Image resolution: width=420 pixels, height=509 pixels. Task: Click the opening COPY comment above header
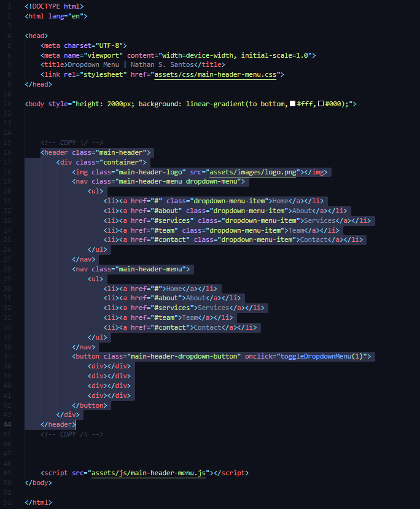[x=72, y=143]
